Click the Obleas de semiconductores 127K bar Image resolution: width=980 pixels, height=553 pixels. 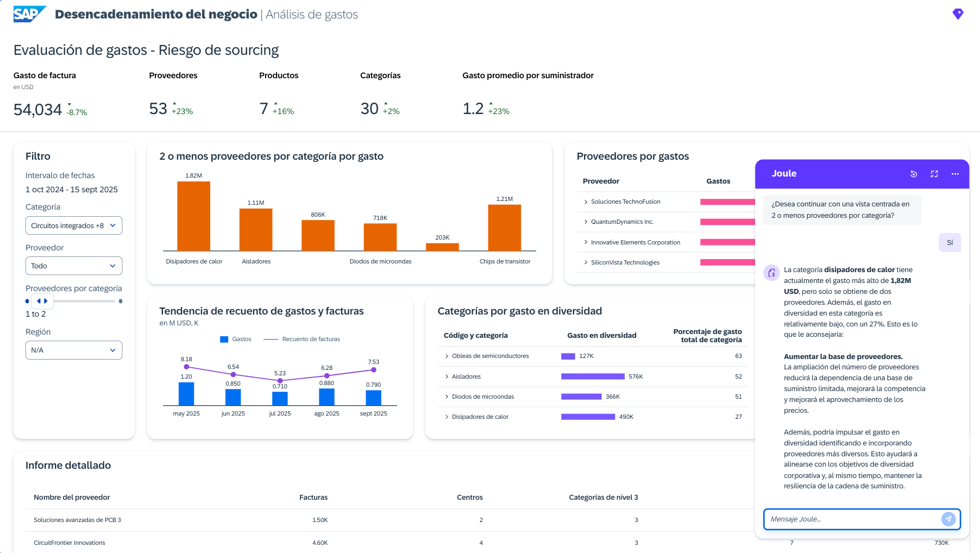(568, 356)
